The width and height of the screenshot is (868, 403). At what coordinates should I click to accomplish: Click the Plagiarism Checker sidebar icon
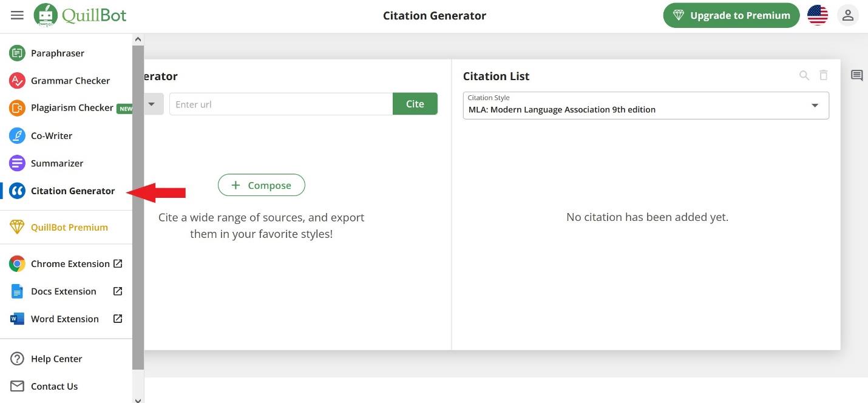(x=17, y=108)
